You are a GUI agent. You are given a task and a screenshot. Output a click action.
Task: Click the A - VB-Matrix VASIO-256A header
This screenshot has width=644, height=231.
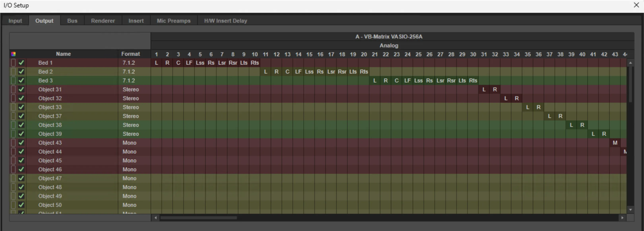tap(389, 37)
